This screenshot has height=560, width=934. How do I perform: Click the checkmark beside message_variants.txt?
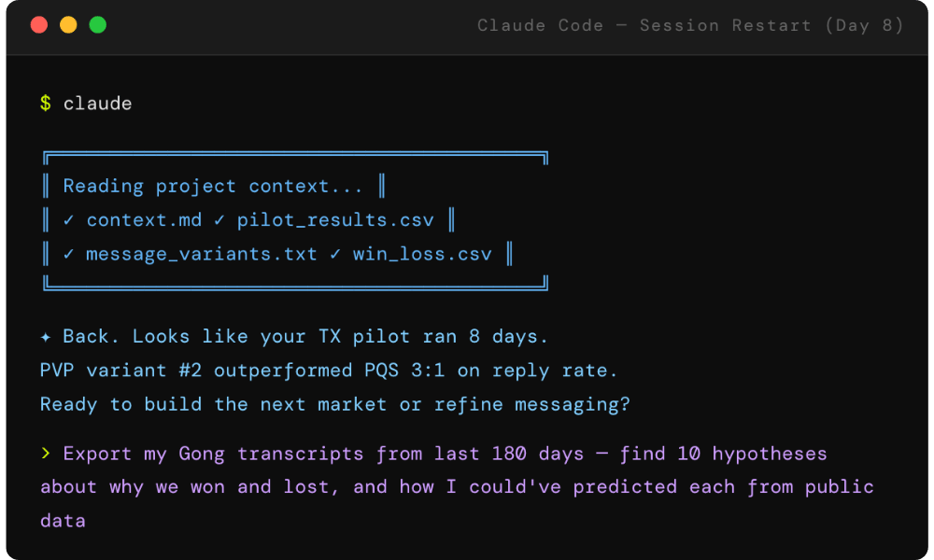tap(69, 254)
